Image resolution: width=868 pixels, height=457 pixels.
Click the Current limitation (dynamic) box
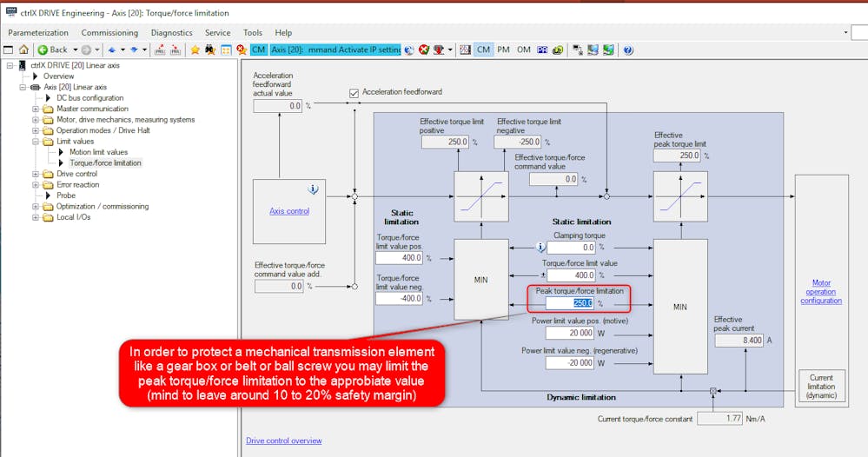coord(821,386)
